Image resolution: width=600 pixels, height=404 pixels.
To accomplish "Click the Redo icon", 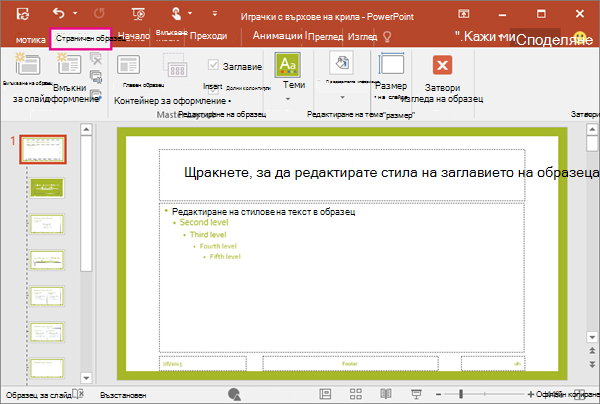I will point(99,14).
